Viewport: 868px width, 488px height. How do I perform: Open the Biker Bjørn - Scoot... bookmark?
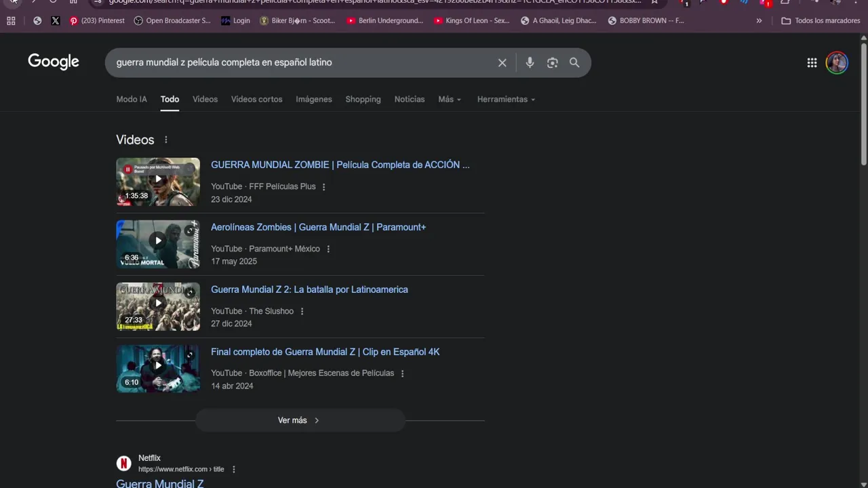click(297, 21)
